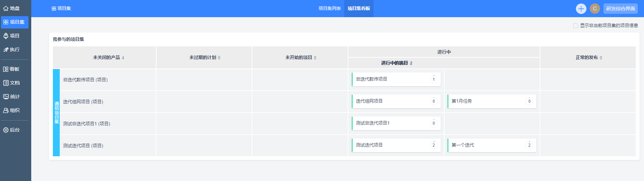Open the 第一个迭代 execution card
Screen dimensions: 644x181
coord(492,145)
